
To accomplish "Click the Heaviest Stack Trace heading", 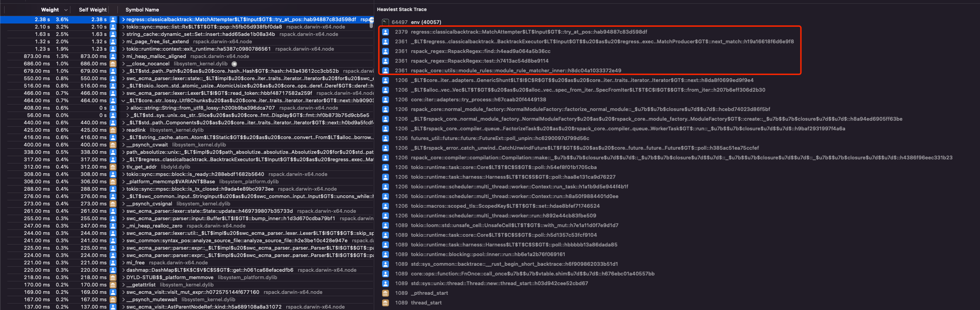I will (x=401, y=9).
